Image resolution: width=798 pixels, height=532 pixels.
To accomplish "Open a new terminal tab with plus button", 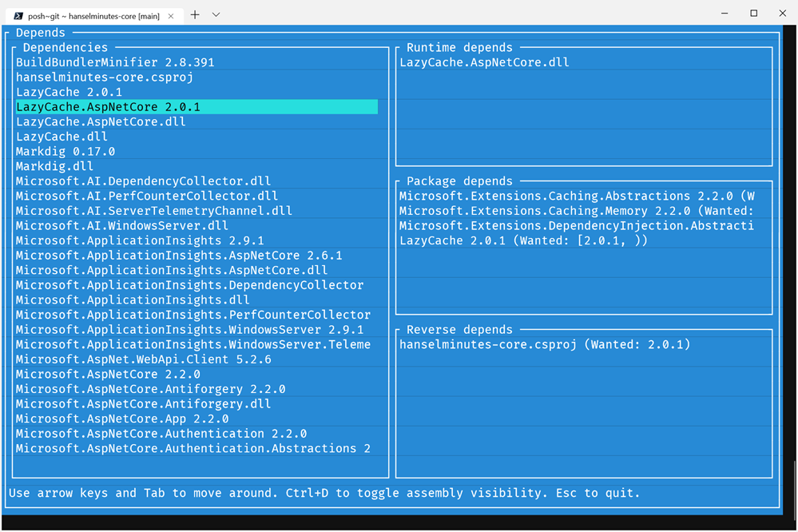I will [195, 14].
